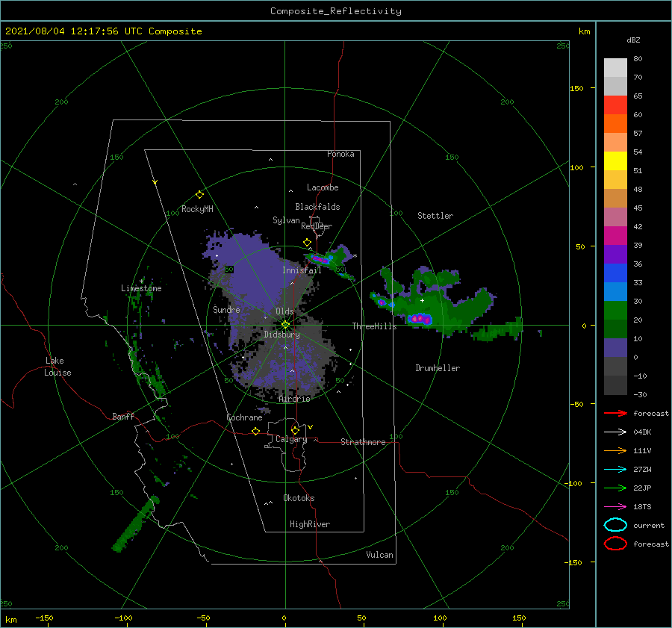Screen dimensions: 672x628
Task: Click the yellow diamond marker above Calgary
Action: pyautogui.click(x=295, y=430)
